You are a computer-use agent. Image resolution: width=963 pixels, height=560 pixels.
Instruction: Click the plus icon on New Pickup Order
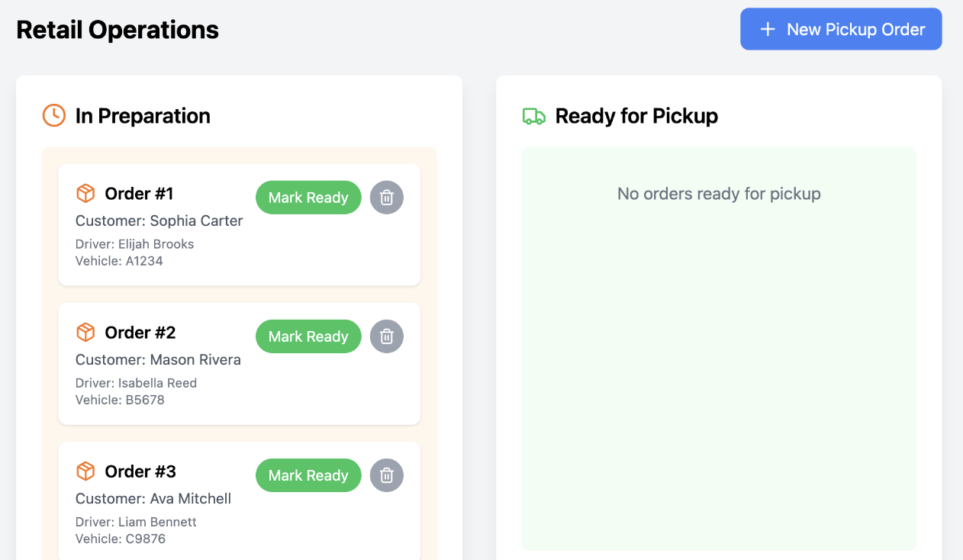tap(768, 29)
